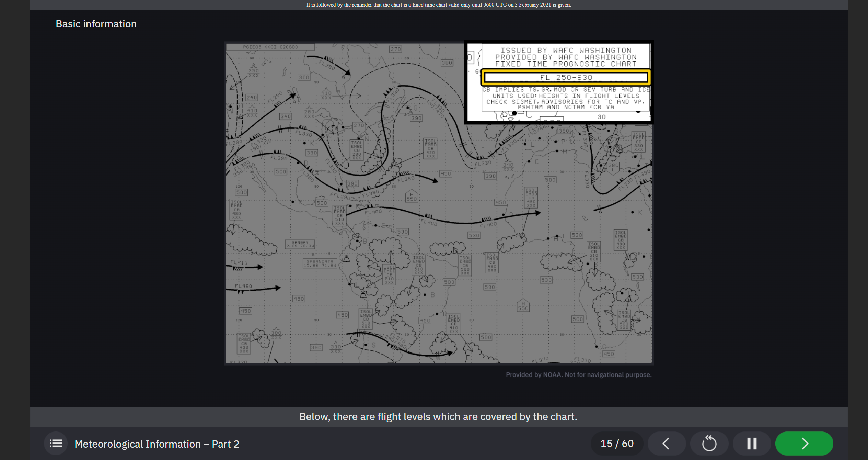868x460 pixels.
Task: Click the highlighted FL 250-630 box
Action: point(566,77)
